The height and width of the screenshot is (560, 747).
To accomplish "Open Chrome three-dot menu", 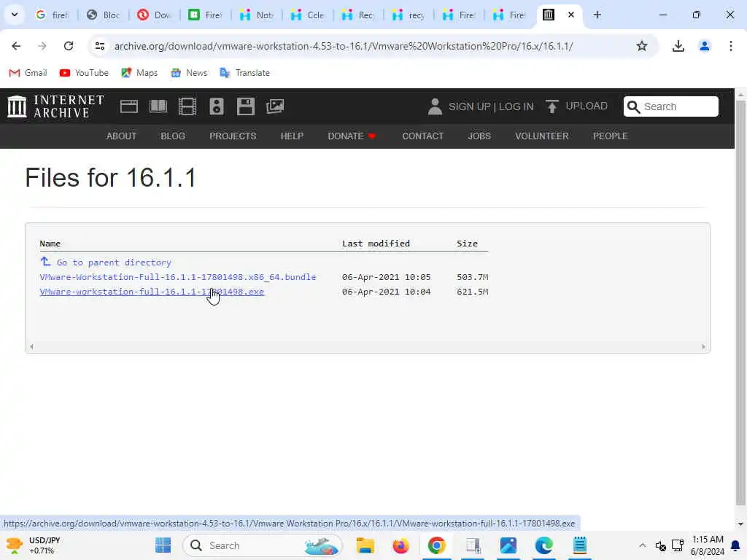I will point(730,46).
